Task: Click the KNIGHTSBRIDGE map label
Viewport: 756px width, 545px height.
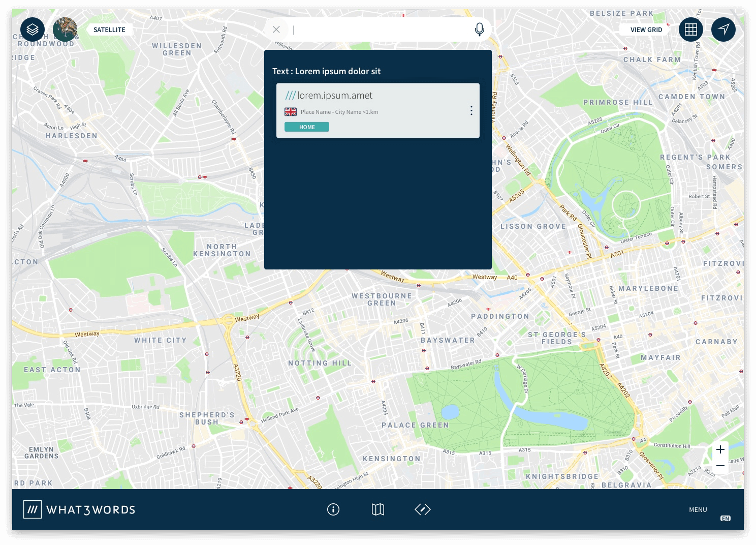Action: (562, 476)
